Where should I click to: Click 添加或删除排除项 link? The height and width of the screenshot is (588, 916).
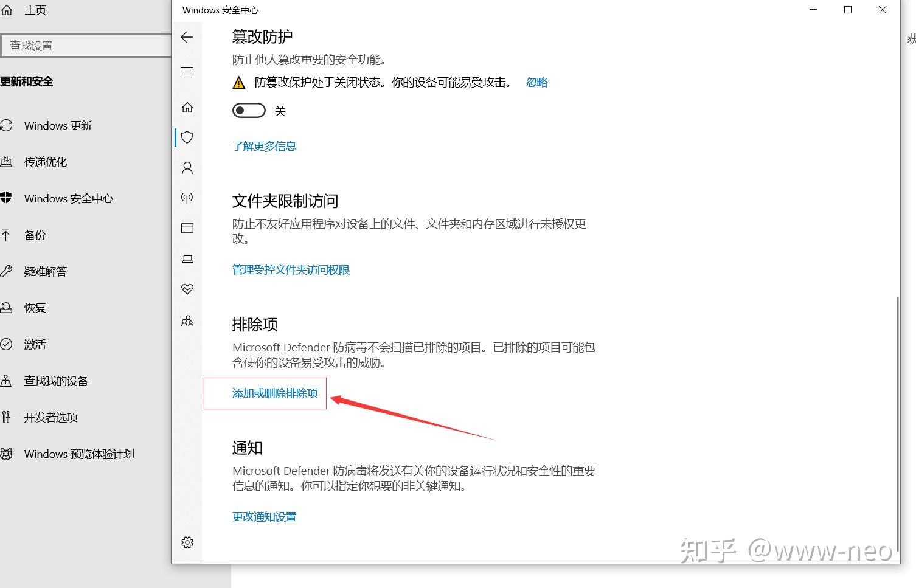point(275,393)
